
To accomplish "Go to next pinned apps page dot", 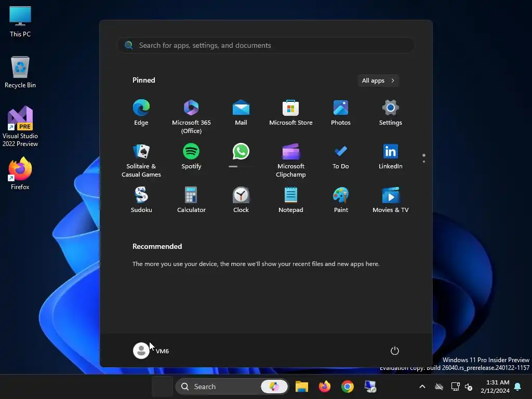I will click(424, 162).
